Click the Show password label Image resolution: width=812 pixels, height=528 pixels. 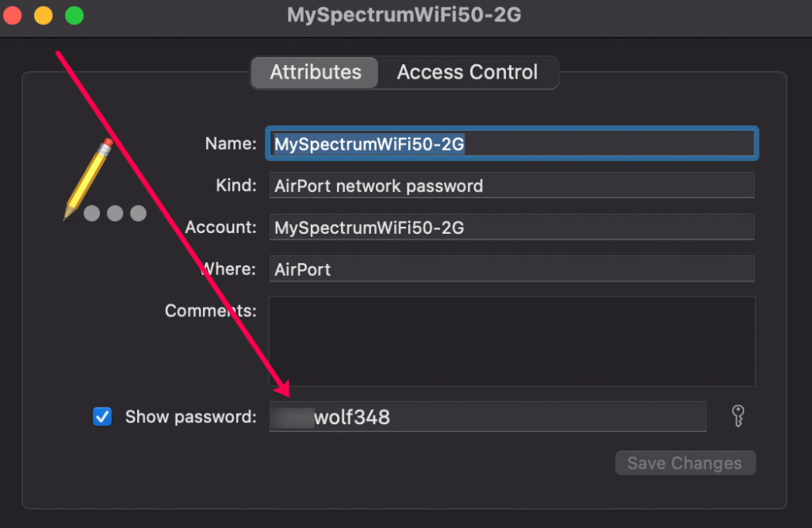pyautogui.click(x=190, y=416)
